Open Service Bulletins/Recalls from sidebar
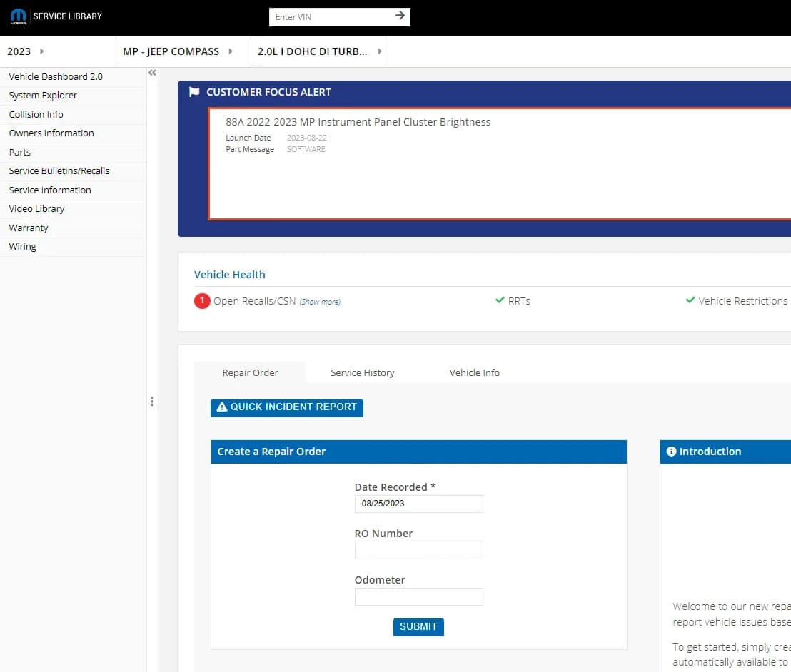 [73, 171]
